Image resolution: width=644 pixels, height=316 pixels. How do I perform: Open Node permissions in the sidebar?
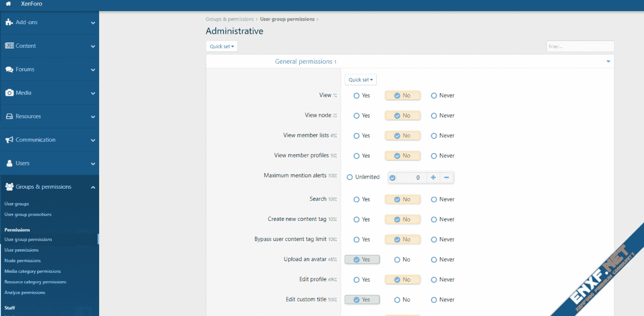[x=23, y=261]
